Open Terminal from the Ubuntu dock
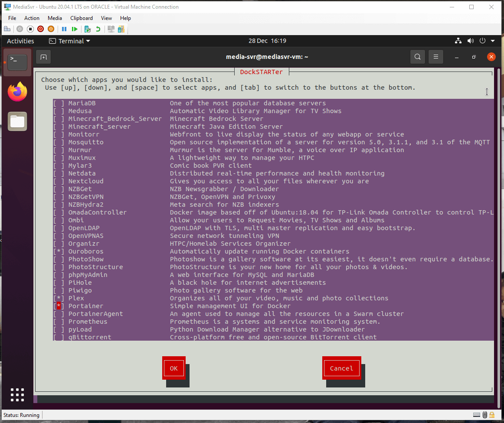The height and width of the screenshot is (423, 504). click(17, 62)
